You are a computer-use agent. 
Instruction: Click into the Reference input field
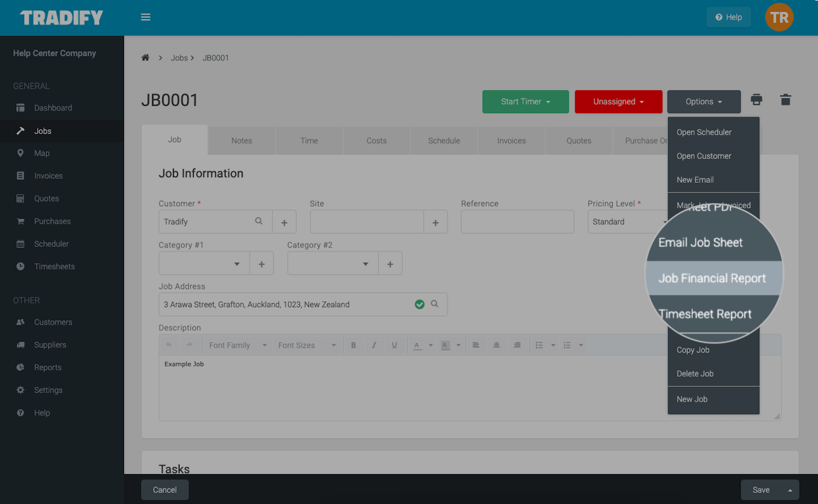click(x=517, y=222)
